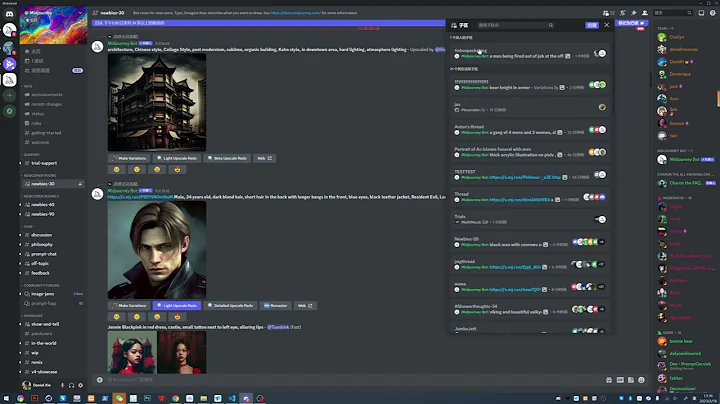Viewport: 720px width, 404px height.
Task: Click heart-eyes reaction under the pagoda image
Action: 177,169
